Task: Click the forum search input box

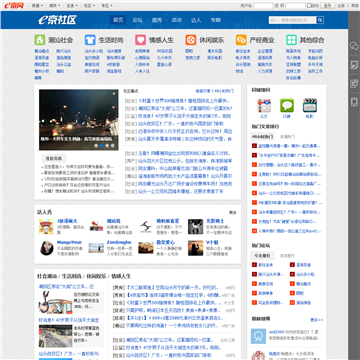Action: tap(292, 20)
